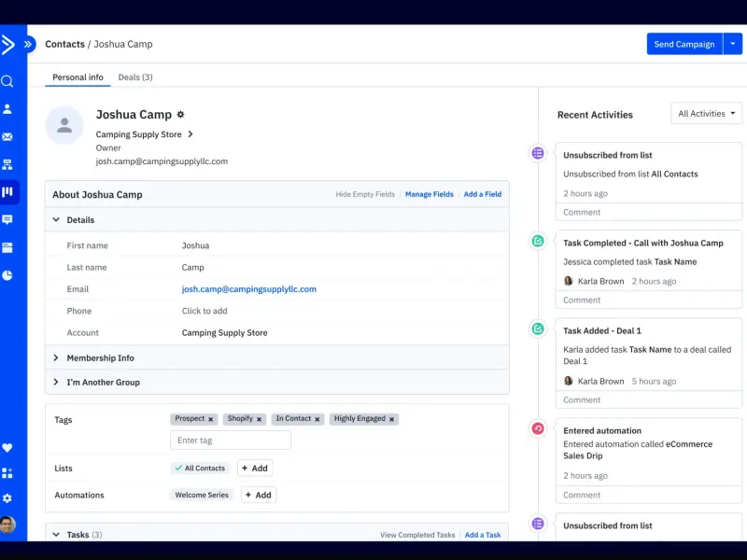Open Reports pie chart icon in sidebar
The height and width of the screenshot is (560, 747).
pos(7,275)
